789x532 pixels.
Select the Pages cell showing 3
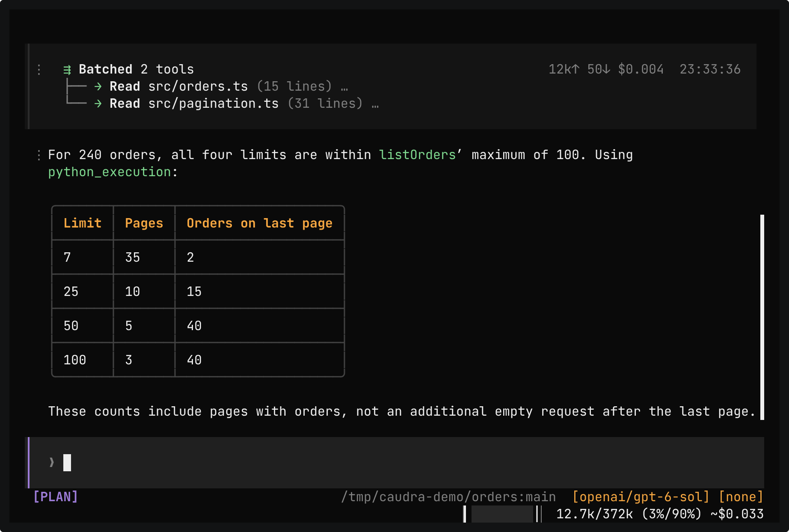point(144,360)
